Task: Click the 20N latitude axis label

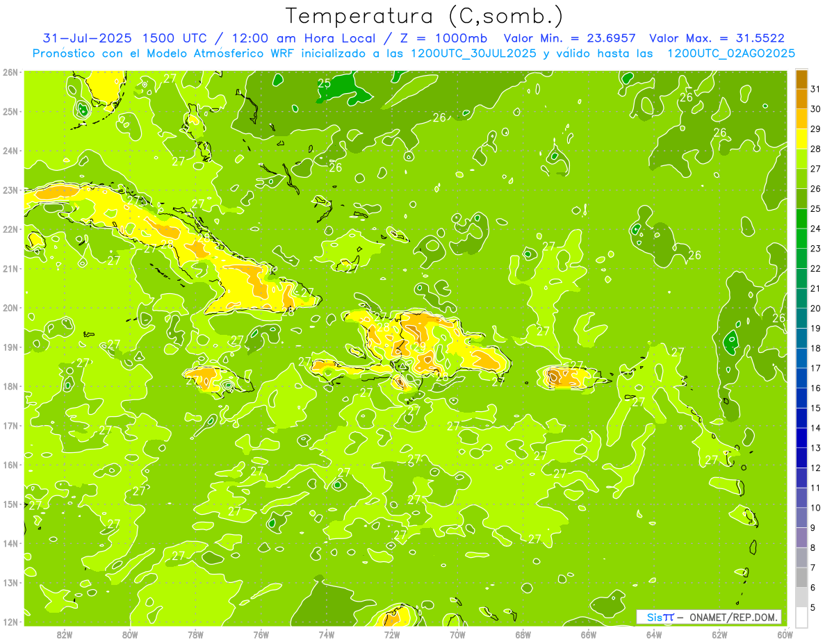Action: [10, 308]
